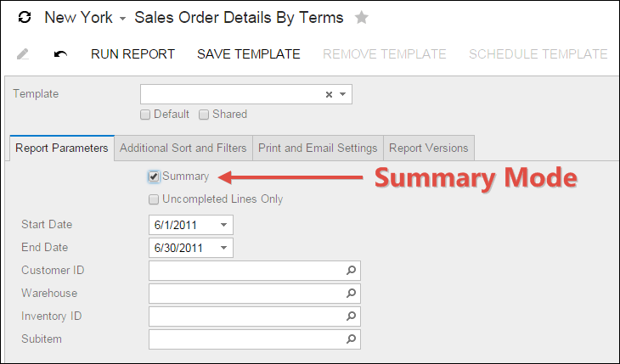The image size is (620, 364).
Task: Click the undo arrow icon
Action: (60, 54)
